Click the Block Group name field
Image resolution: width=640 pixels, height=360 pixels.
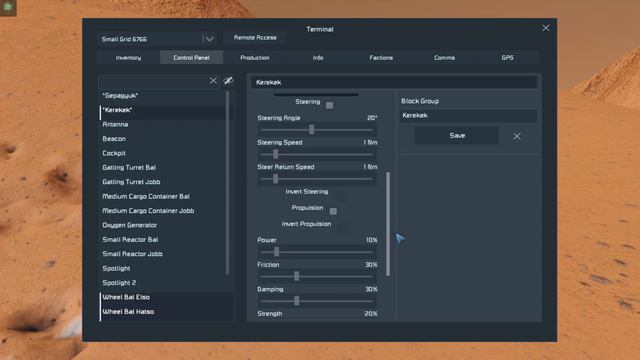(x=468, y=116)
